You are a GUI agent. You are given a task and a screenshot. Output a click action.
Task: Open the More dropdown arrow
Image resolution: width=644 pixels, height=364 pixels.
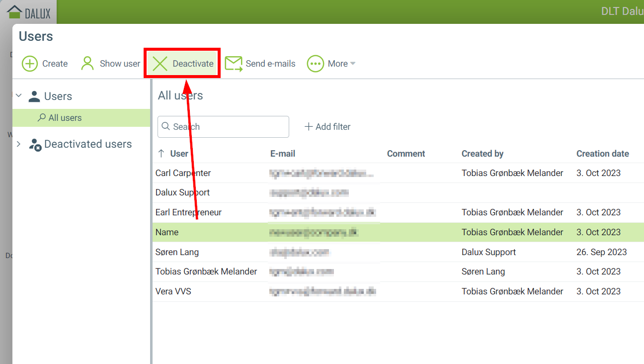353,64
